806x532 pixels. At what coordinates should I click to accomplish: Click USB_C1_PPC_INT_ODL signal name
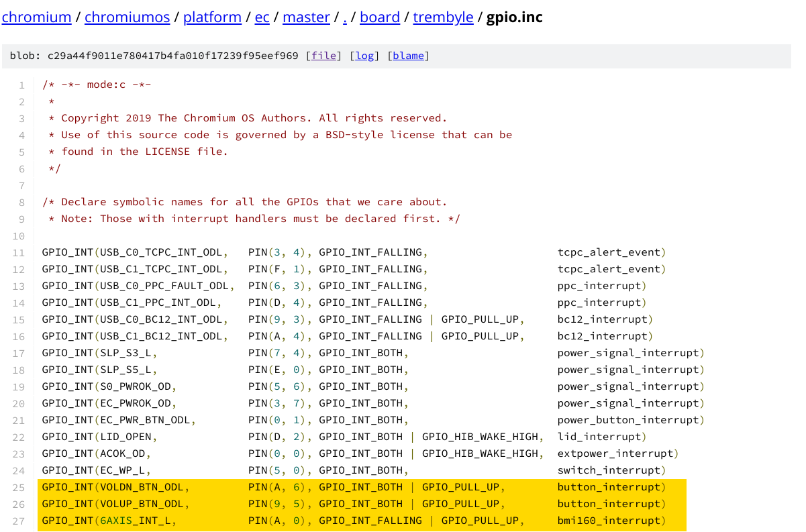tap(158, 303)
